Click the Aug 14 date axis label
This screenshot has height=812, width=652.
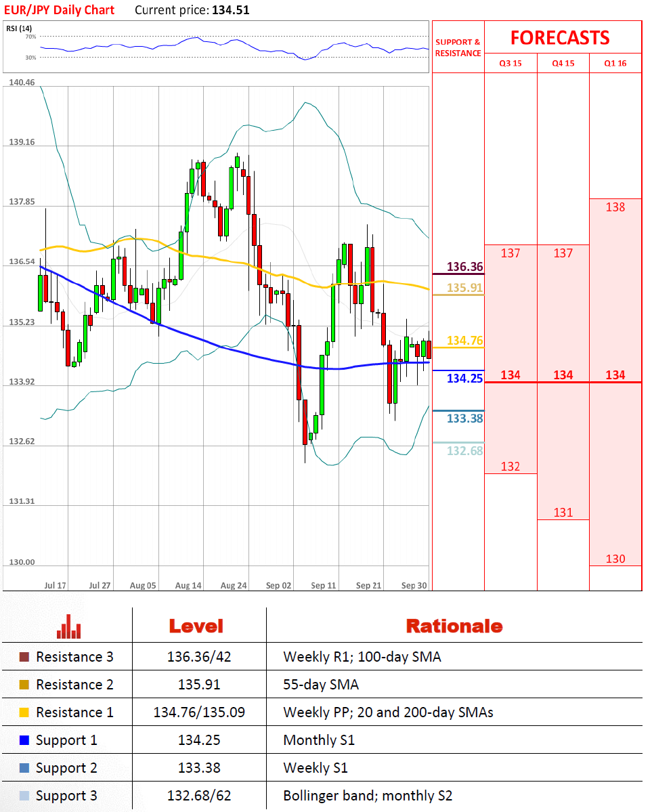pyautogui.click(x=188, y=585)
